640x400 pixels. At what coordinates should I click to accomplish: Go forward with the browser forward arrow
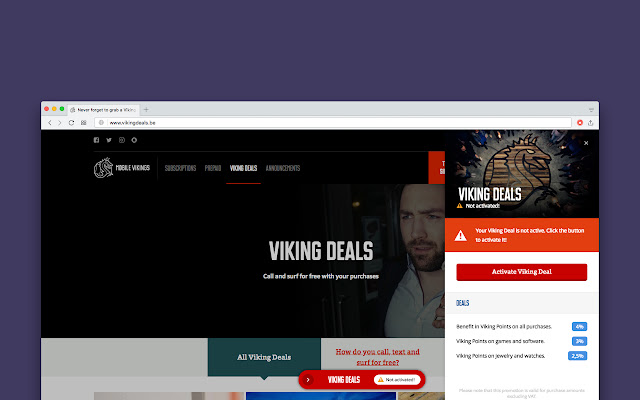pyautogui.click(x=60, y=122)
